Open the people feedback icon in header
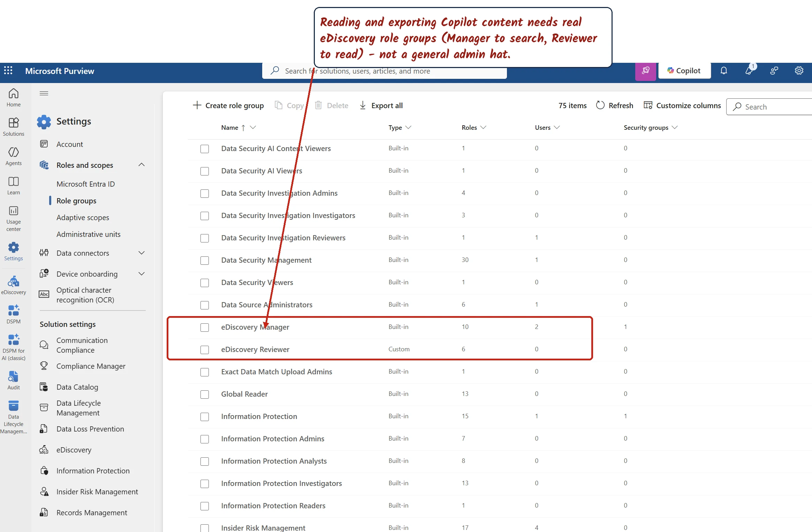 [x=774, y=71]
